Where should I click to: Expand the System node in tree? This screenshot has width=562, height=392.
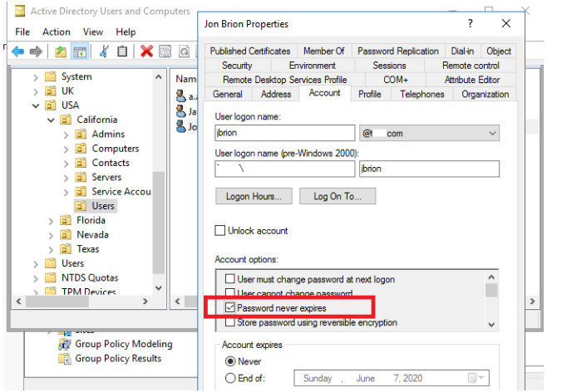click(x=36, y=77)
